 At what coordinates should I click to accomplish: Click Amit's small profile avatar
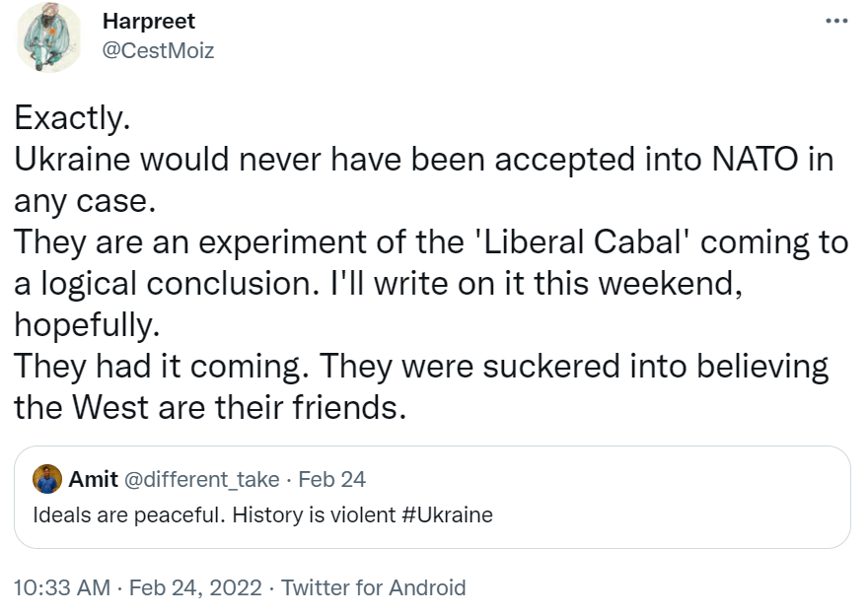(46, 480)
